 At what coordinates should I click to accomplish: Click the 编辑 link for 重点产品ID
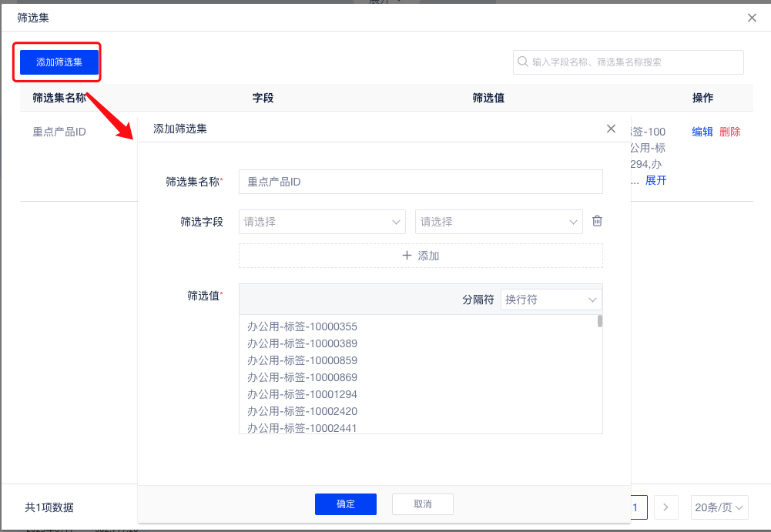pos(702,132)
